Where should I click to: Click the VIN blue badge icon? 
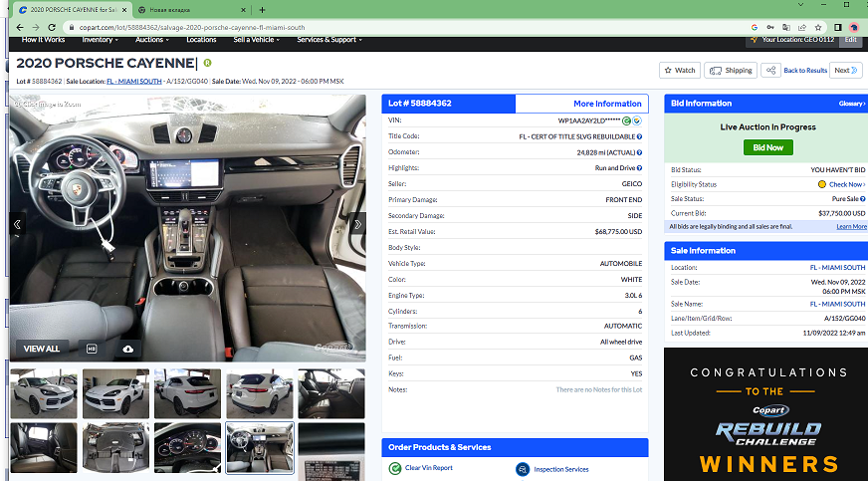[637, 120]
